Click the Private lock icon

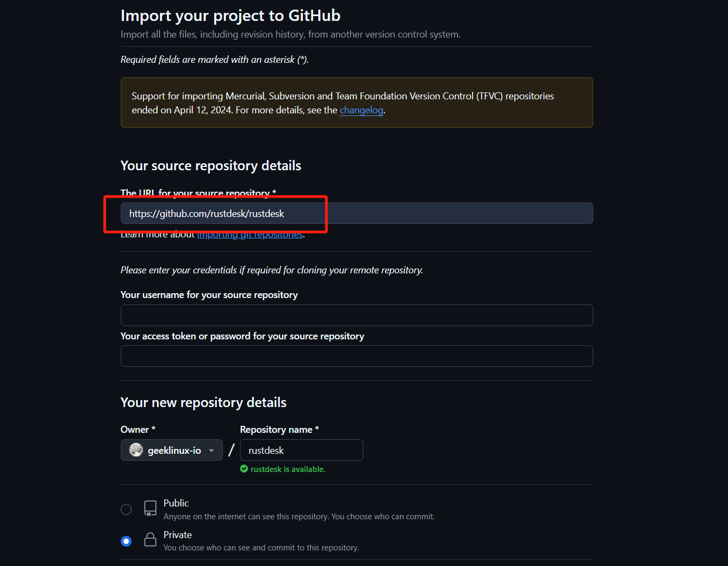tap(150, 540)
